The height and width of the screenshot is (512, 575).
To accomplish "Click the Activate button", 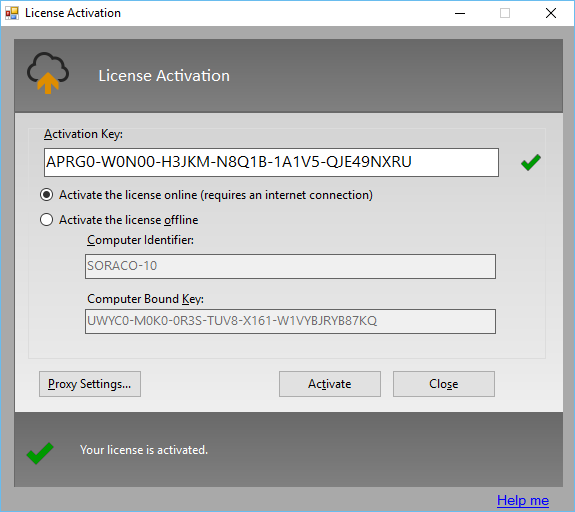I will 330,384.
